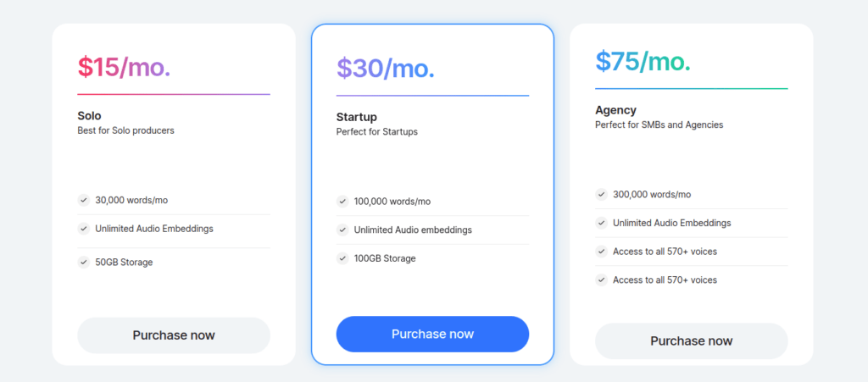This screenshot has width=868, height=382.
Task: Click checkmark icon beside 50GB Storage
Action: point(84,262)
